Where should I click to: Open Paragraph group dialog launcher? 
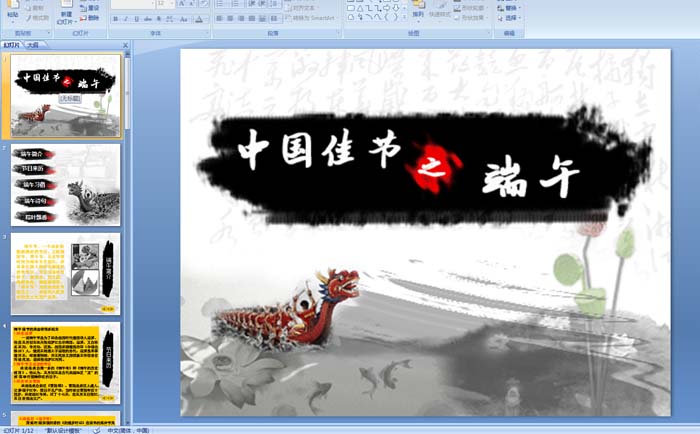(338, 33)
